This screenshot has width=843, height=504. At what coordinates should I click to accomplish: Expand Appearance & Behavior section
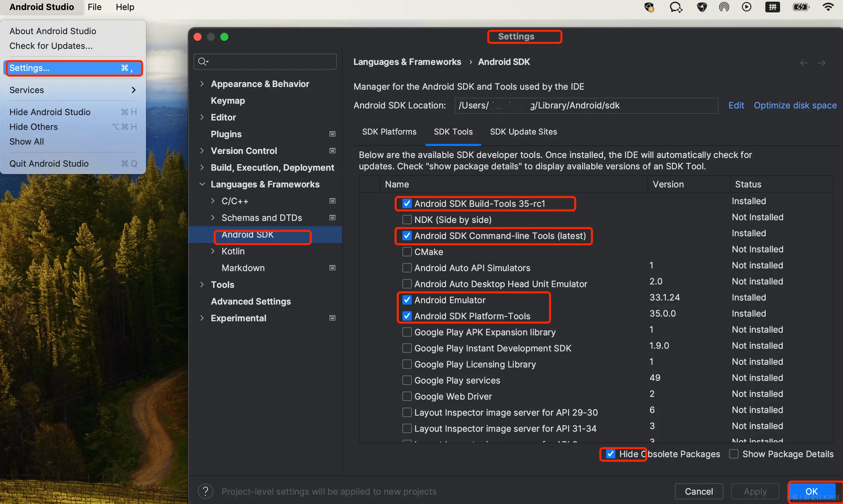click(x=202, y=84)
